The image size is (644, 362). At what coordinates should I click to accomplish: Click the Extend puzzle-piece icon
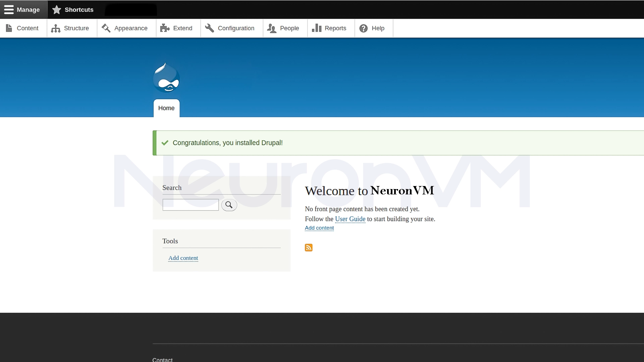(x=165, y=28)
